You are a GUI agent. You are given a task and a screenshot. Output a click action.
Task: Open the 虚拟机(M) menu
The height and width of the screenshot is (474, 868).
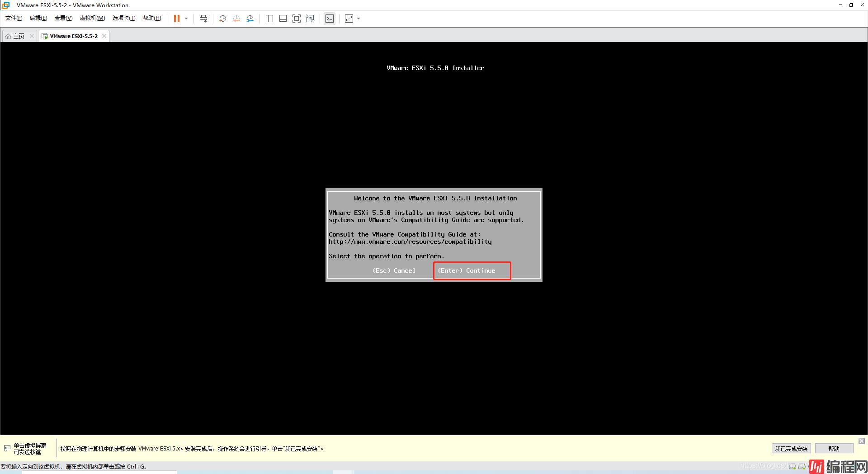(92, 18)
